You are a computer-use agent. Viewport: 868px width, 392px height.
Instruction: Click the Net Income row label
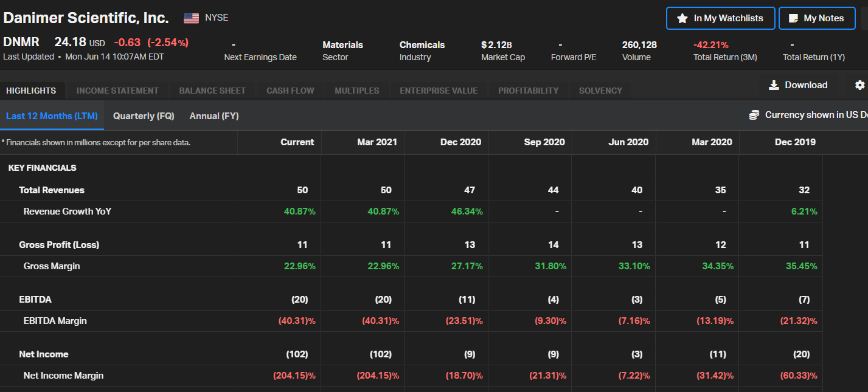(44, 354)
